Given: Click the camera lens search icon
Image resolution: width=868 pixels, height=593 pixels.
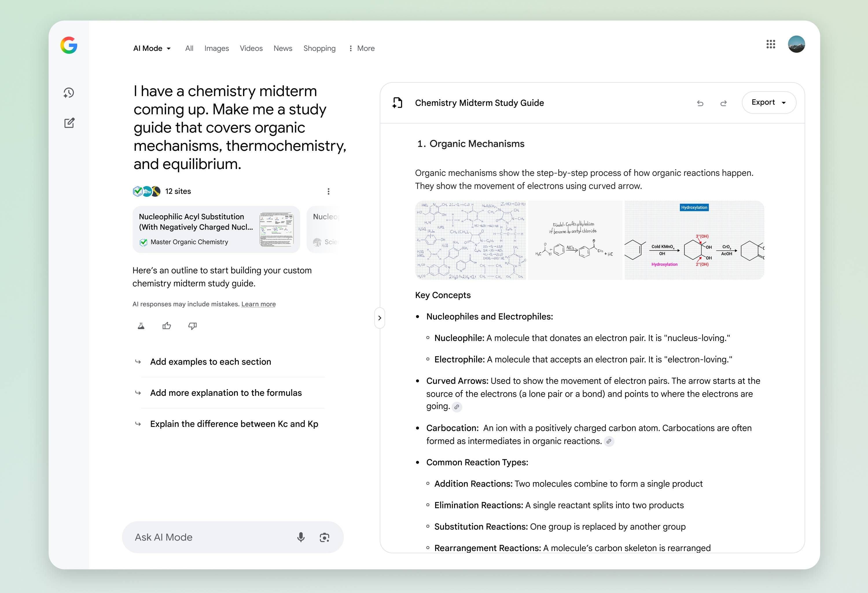Looking at the screenshot, I should 325,537.
